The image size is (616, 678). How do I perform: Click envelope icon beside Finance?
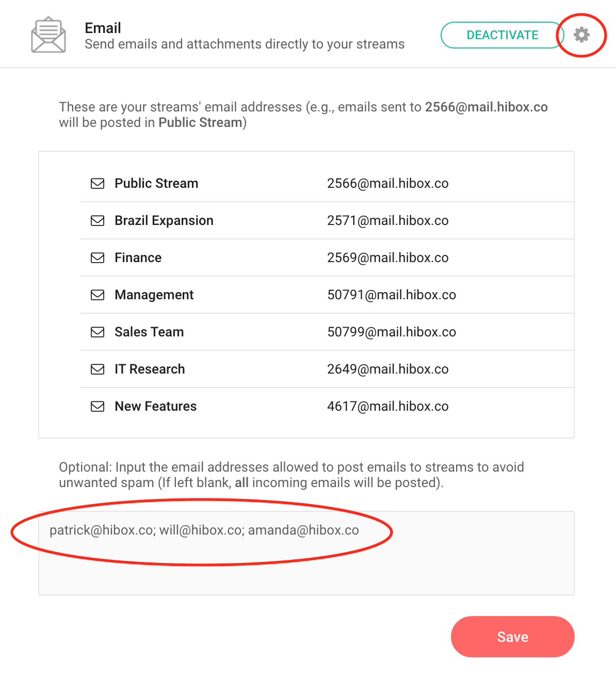pyautogui.click(x=98, y=258)
